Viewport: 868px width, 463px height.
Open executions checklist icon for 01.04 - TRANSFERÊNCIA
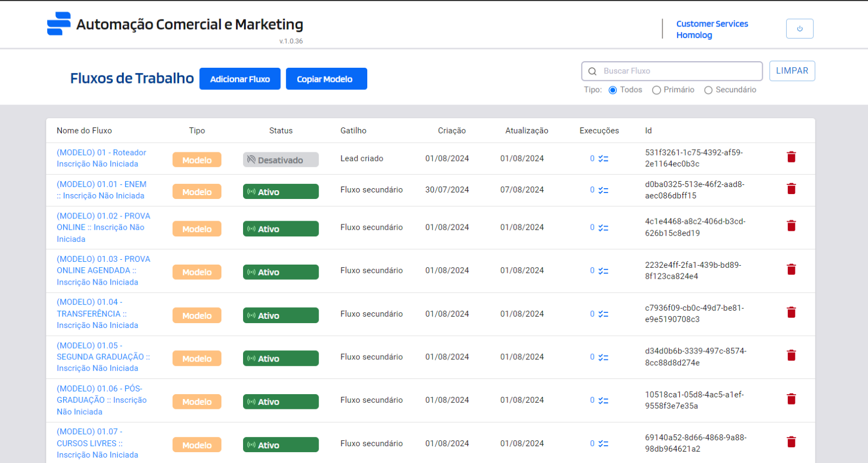pyautogui.click(x=603, y=314)
